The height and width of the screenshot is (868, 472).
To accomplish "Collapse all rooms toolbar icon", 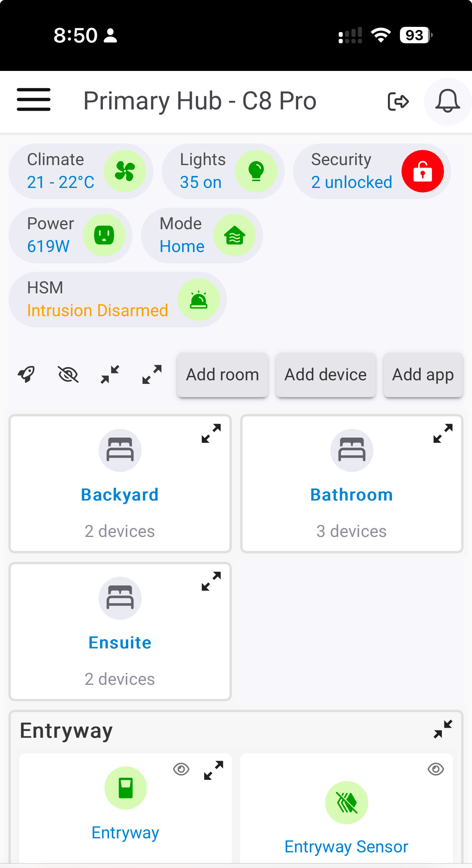I will click(110, 375).
